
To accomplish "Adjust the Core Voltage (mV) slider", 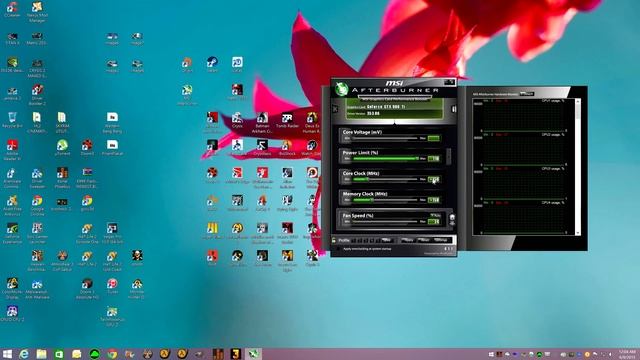I will (385, 138).
